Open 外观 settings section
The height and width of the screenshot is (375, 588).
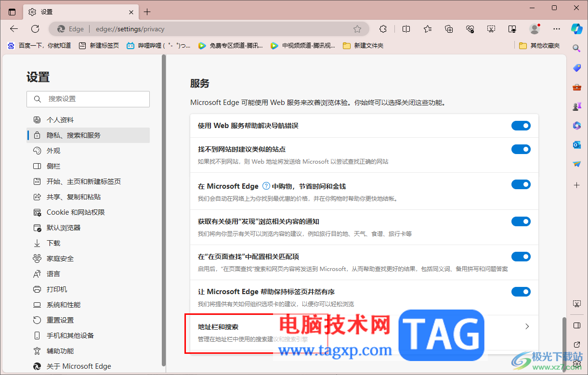pyautogui.click(x=88, y=151)
